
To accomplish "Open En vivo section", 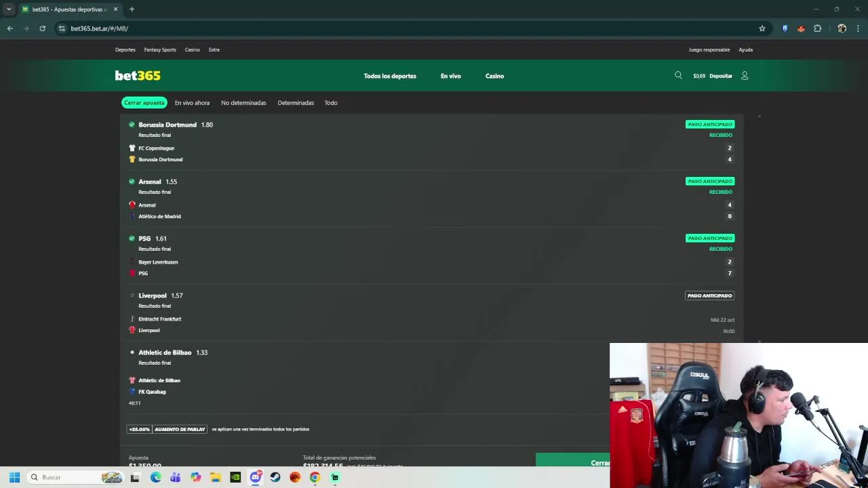I will 450,76.
